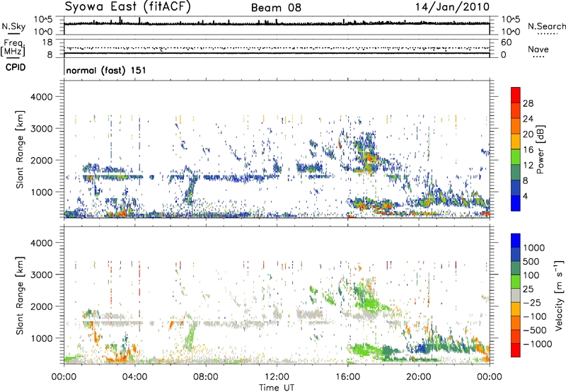Click the dotted Nave line sample

pyautogui.click(x=538, y=57)
